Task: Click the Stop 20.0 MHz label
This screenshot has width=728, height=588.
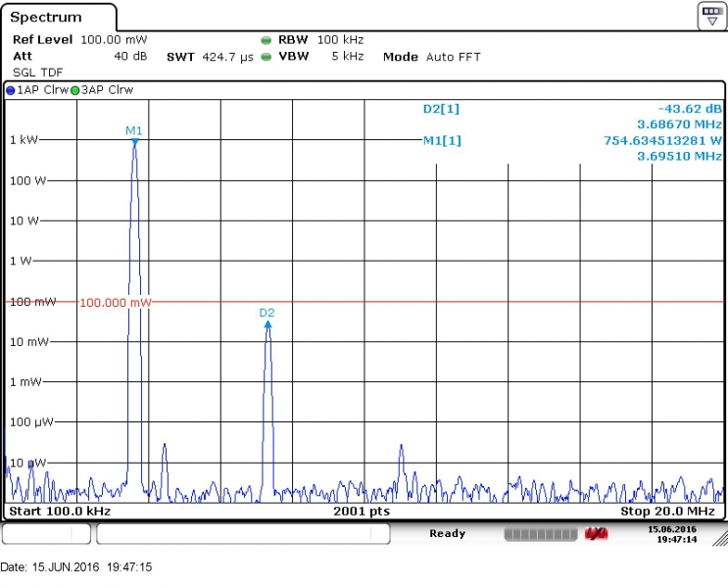Action: pos(667,512)
